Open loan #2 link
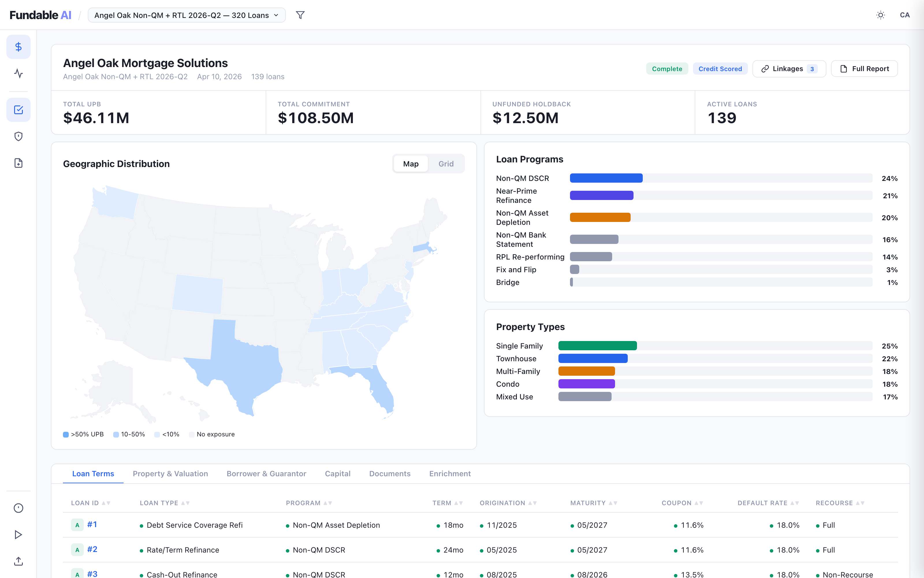 pos(92,549)
